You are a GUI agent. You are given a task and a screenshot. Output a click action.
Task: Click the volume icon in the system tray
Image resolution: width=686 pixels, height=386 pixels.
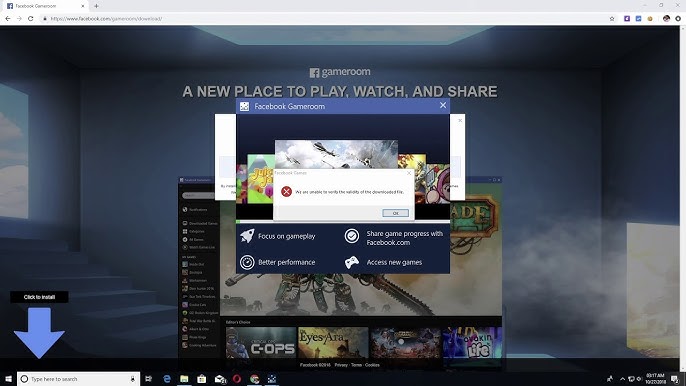[639, 379]
